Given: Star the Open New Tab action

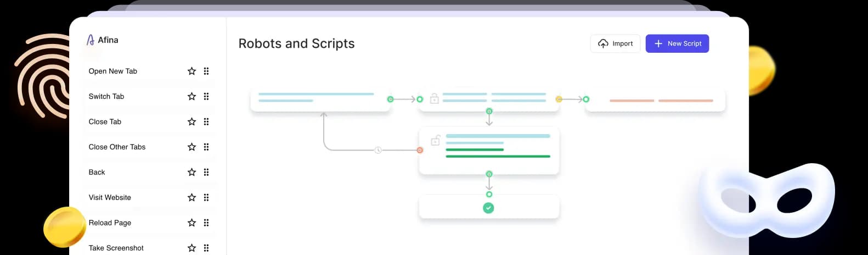Looking at the screenshot, I should [191, 71].
